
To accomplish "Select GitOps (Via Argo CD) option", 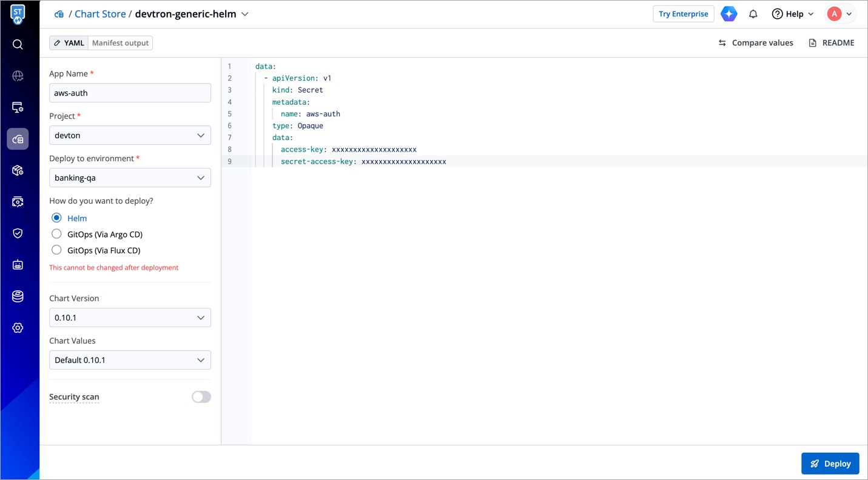I will point(56,234).
